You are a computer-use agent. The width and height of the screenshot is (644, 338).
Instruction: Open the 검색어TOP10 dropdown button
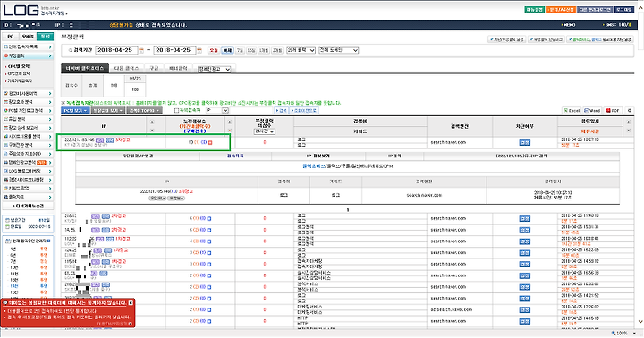tap(144, 111)
